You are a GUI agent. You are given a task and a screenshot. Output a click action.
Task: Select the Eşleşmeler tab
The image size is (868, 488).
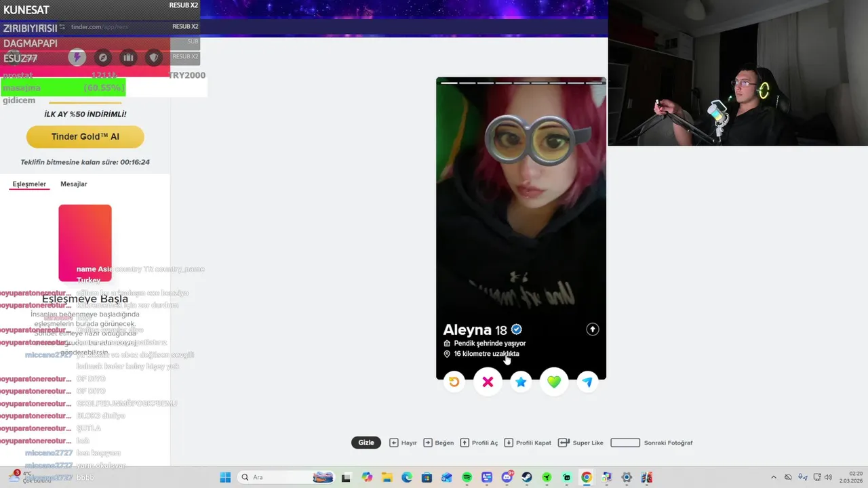[x=29, y=184]
